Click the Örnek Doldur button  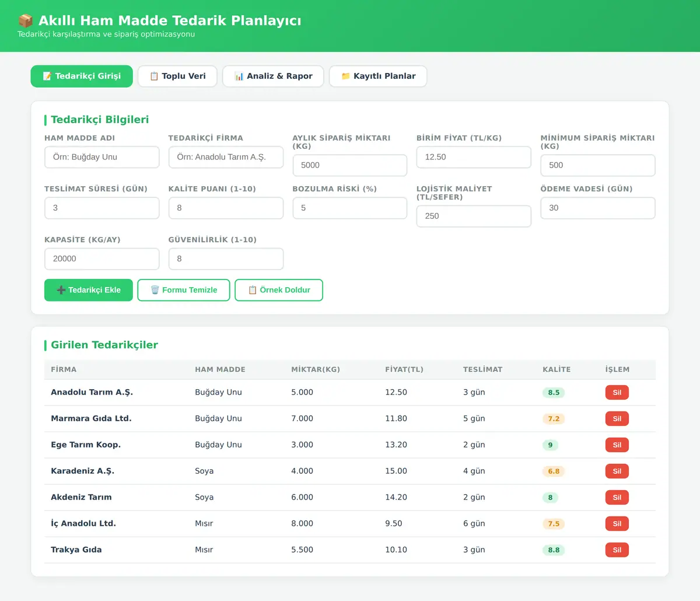coord(279,290)
